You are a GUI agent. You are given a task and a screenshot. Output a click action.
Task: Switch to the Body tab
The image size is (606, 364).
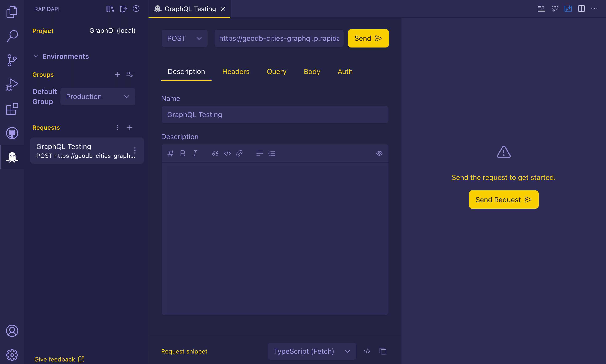pyautogui.click(x=312, y=72)
